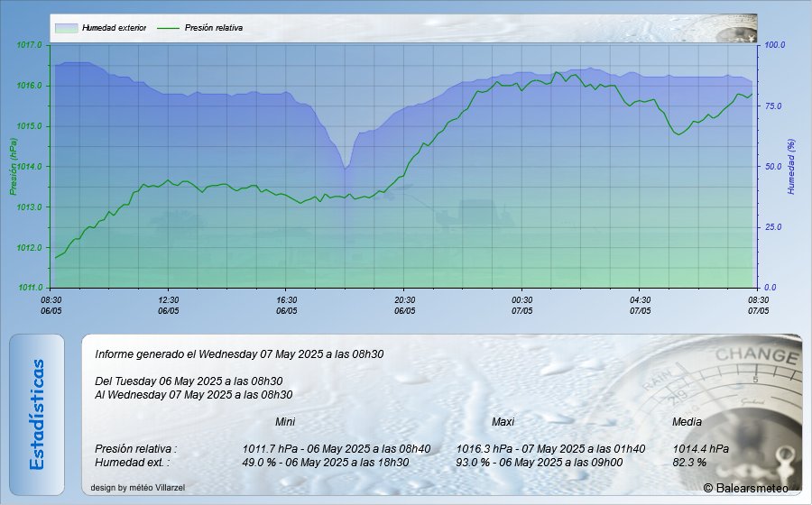Viewport: 812px width, 505px height.
Task: Click the Humedad ext. row label
Action: [132, 462]
